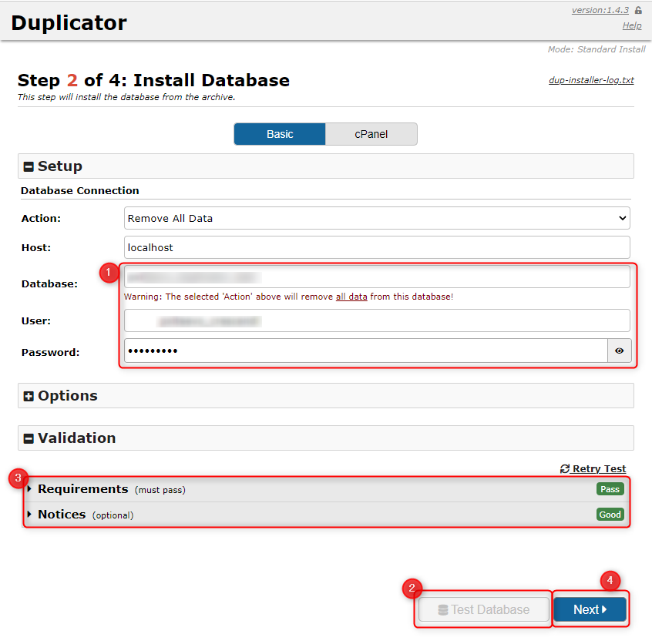
Task: Click the Pass status badge
Action: point(610,489)
